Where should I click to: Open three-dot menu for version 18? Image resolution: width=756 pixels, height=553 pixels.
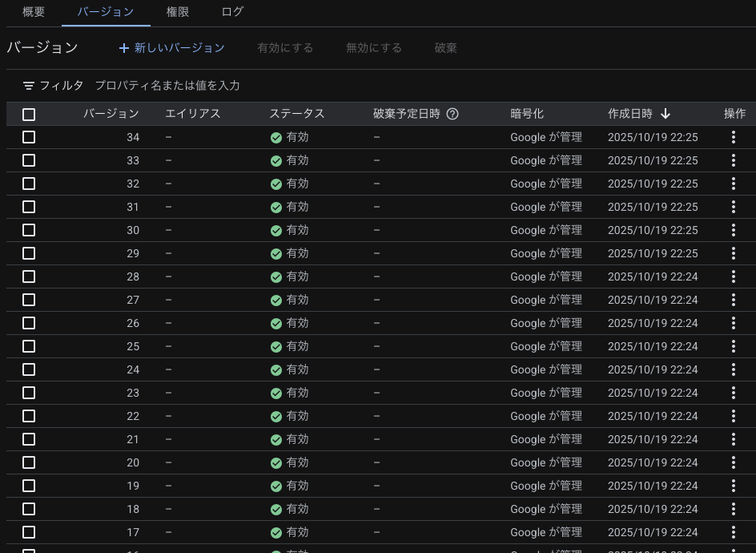pyautogui.click(x=734, y=509)
